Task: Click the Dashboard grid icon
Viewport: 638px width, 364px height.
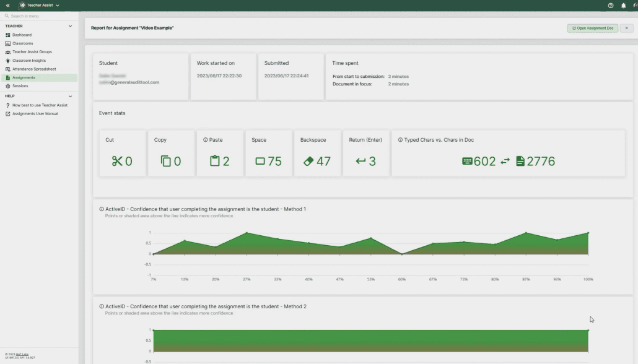Action: 7,35
